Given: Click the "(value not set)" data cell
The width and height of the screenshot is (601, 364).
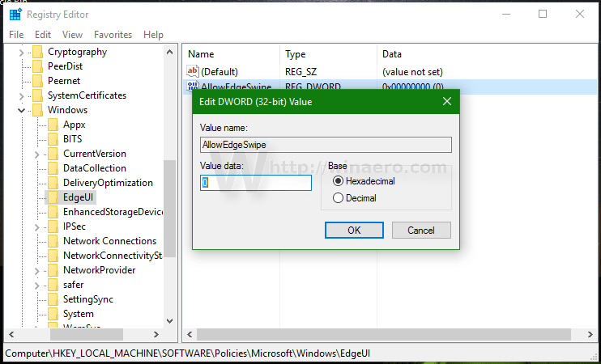Looking at the screenshot, I should point(412,71).
